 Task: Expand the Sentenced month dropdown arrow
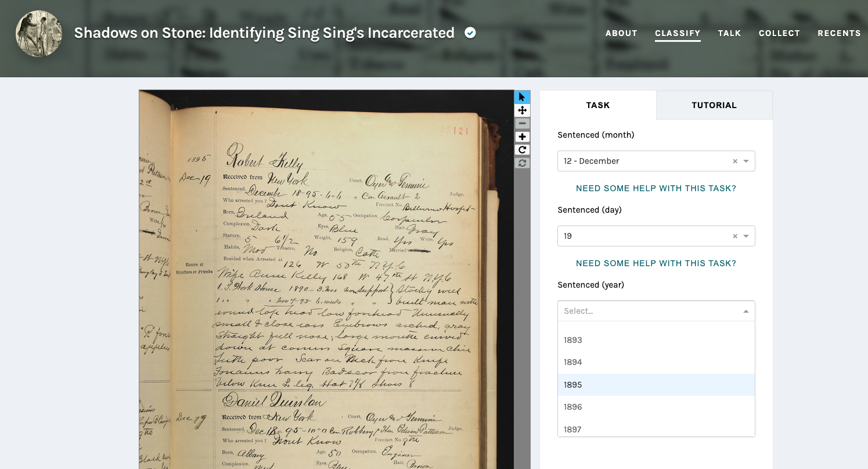[x=746, y=162]
